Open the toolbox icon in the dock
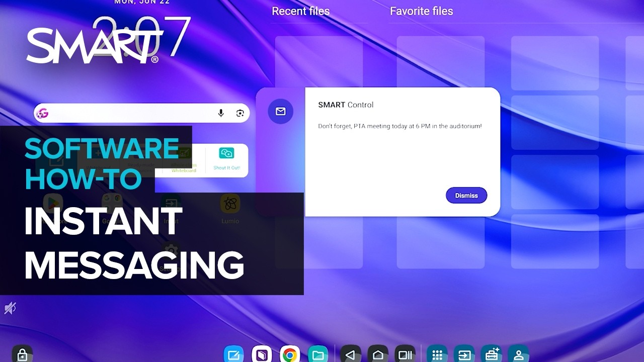 491,355
